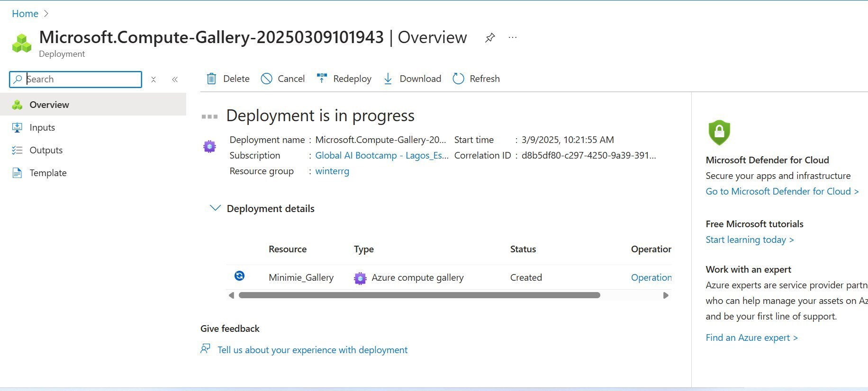Focus the sidebar Search field
This screenshot has height=391, width=868.
click(75, 79)
